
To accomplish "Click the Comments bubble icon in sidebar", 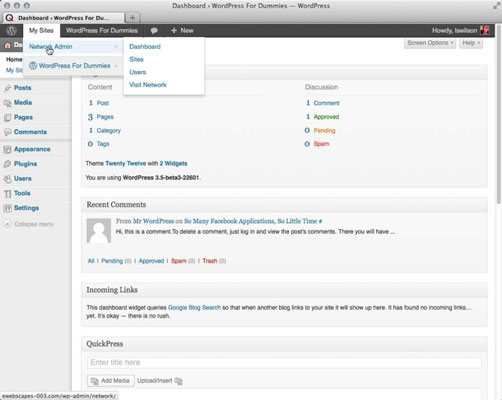I will click(x=7, y=132).
